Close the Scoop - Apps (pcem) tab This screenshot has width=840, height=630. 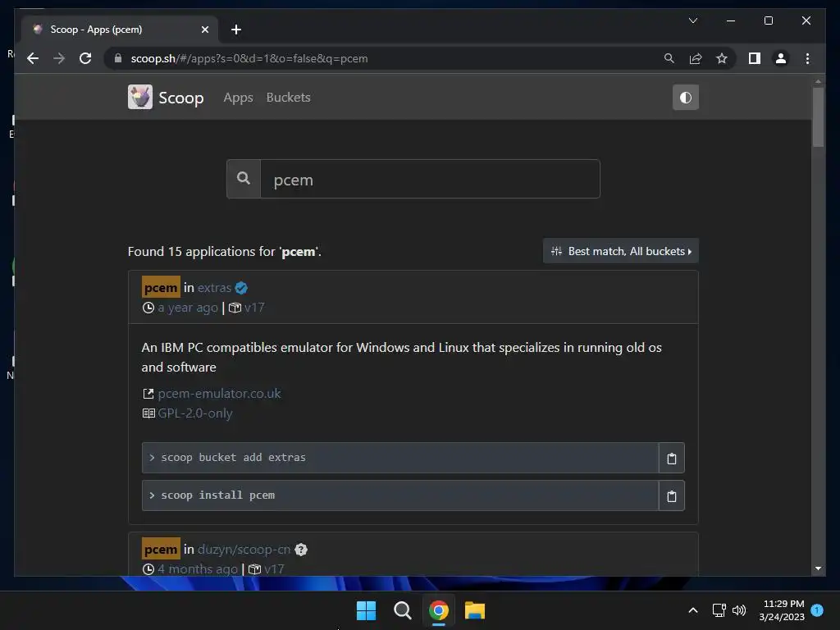[204, 30]
